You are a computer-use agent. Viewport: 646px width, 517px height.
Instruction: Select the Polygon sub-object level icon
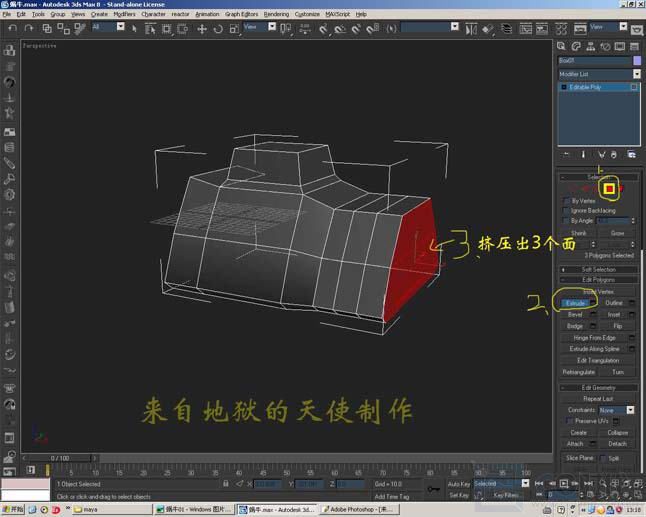click(x=609, y=189)
